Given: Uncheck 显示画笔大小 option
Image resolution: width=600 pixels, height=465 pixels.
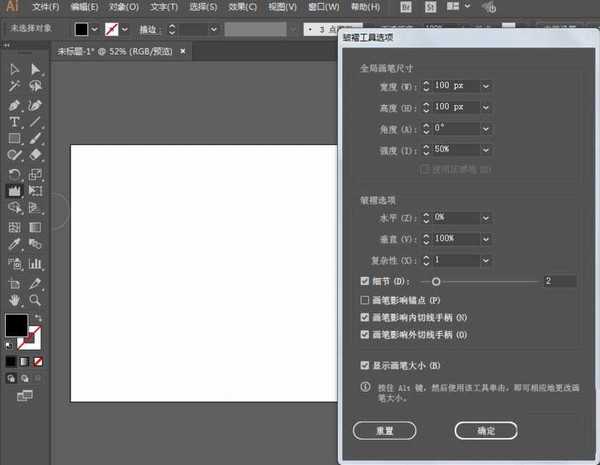Looking at the screenshot, I should click(x=364, y=365).
